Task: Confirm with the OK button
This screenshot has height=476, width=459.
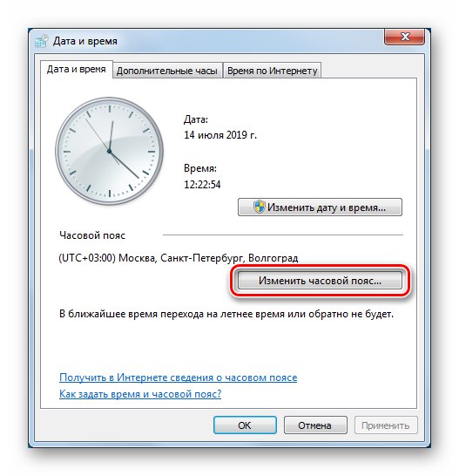Action: (x=245, y=425)
